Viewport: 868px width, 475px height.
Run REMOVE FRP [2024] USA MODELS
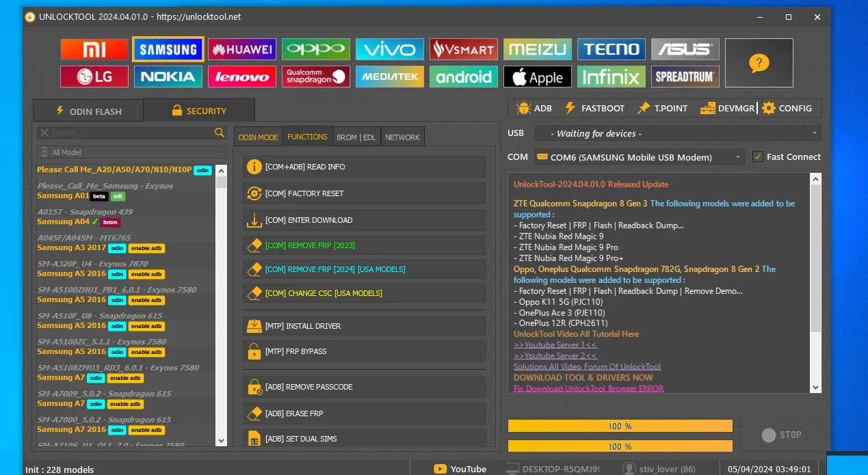tap(364, 269)
